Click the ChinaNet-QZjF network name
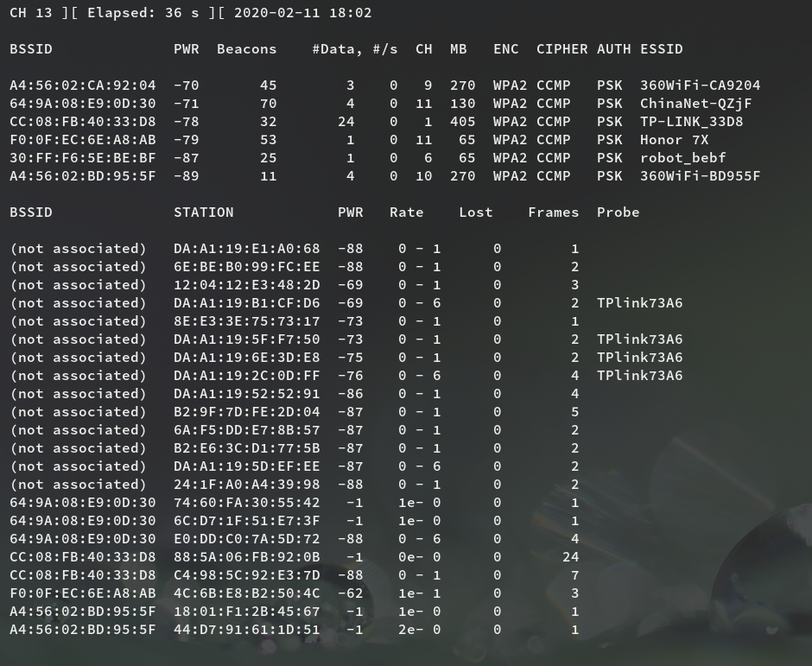Screen dimensions: 812x666 (695, 104)
